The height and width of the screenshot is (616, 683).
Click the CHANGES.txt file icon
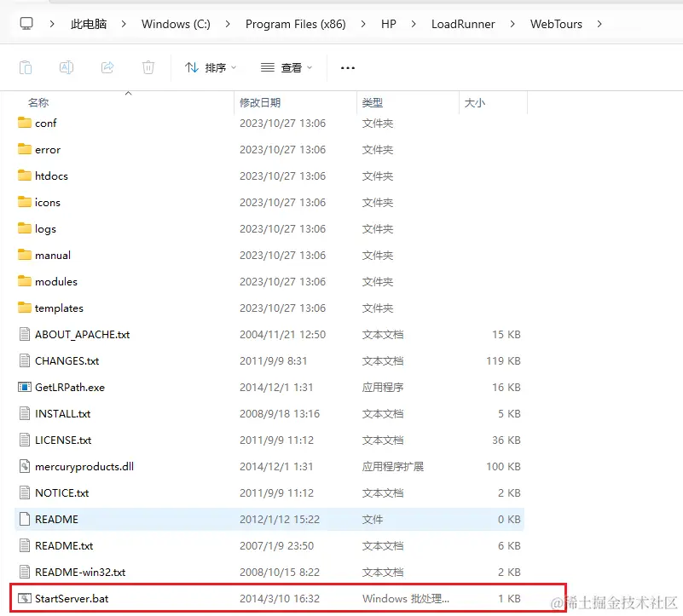click(x=25, y=360)
